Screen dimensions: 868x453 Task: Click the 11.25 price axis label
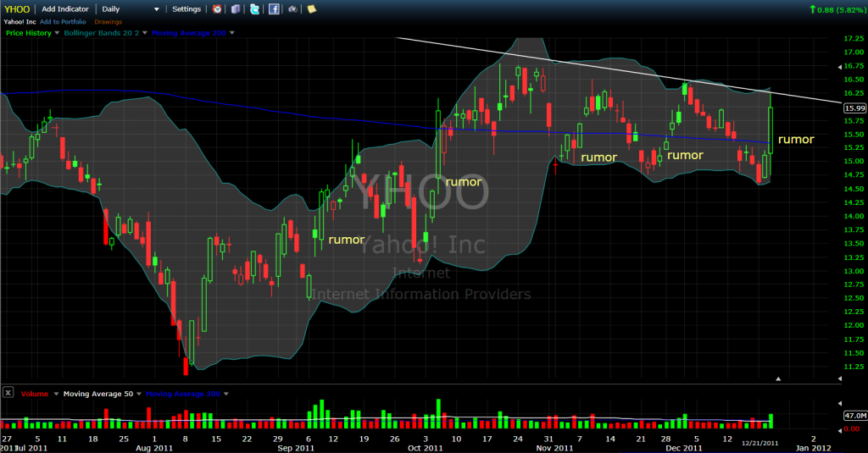click(854, 367)
